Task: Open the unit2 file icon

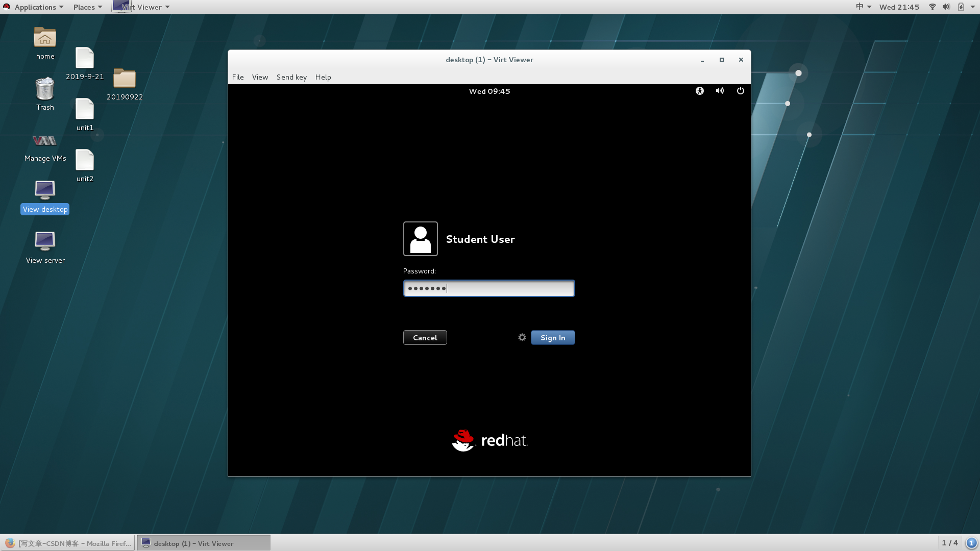Action: pos(85,161)
